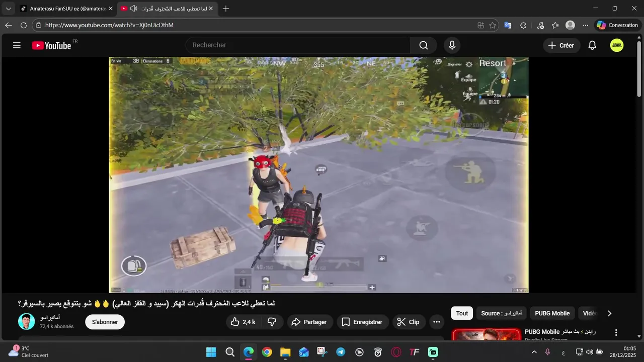Show more filter chips with right chevron
The image size is (644, 362).
pyautogui.click(x=609, y=313)
